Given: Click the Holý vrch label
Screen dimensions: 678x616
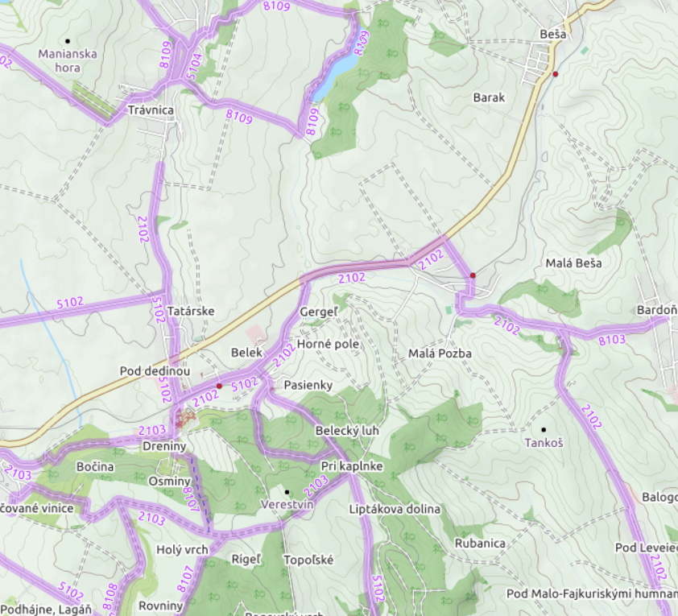Looking at the screenshot, I should pos(182,550).
